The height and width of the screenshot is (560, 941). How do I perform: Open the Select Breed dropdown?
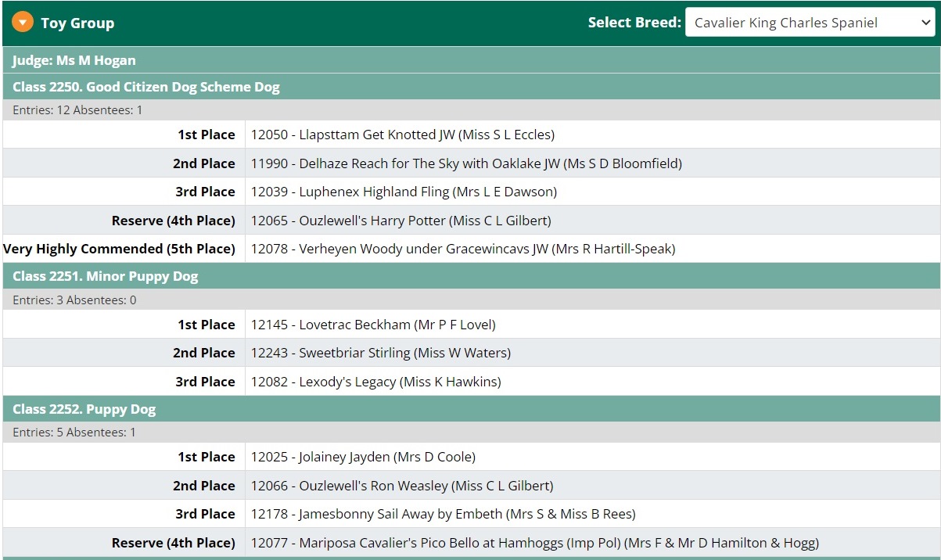(810, 23)
